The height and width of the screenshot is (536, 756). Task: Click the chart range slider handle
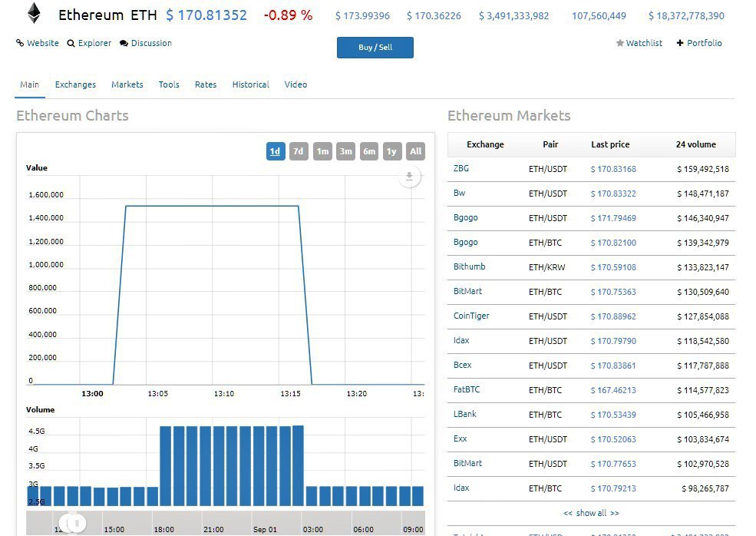pos(77,523)
